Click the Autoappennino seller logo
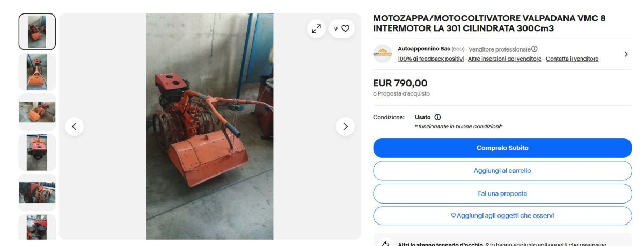 point(383,54)
